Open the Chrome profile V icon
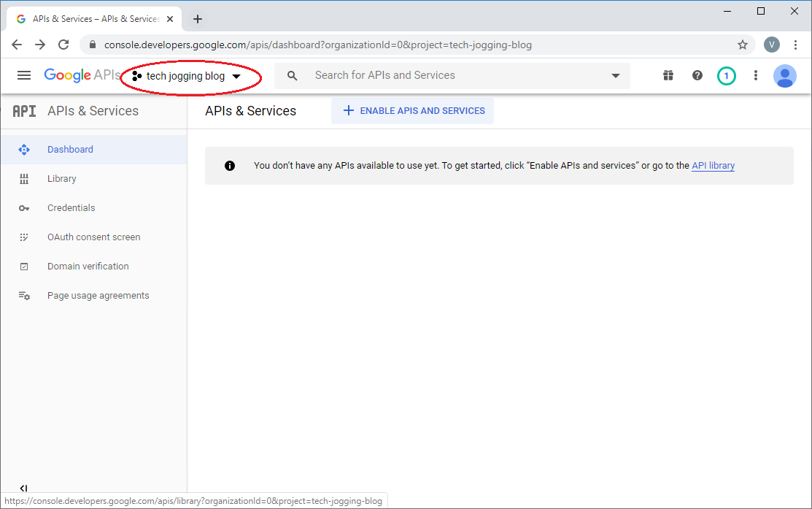 click(x=772, y=45)
